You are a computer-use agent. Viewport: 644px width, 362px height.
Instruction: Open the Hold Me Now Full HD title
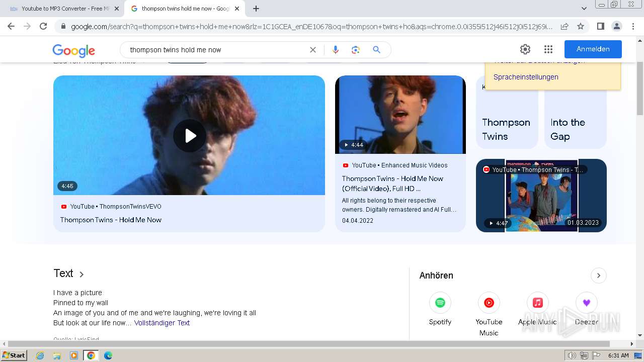392,184
